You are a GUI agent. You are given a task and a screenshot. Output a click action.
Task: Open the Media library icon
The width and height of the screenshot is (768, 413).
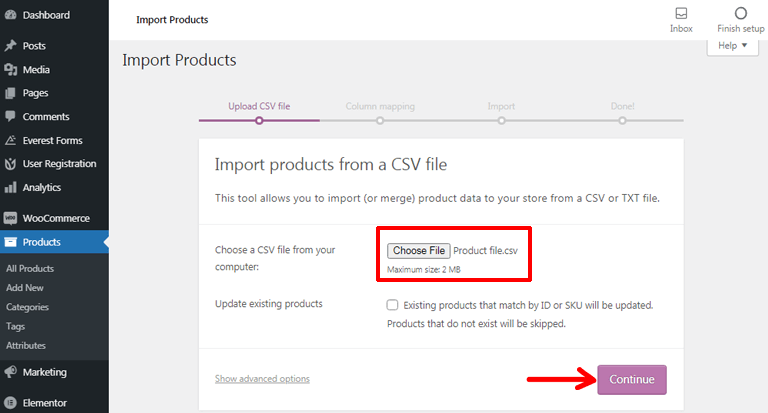11,70
